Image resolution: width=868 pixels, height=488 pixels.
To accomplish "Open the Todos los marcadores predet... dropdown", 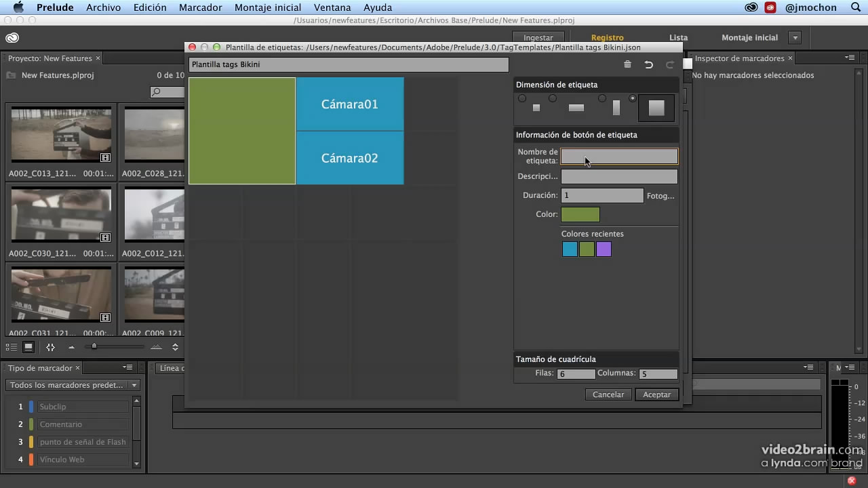I will pos(73,385).
